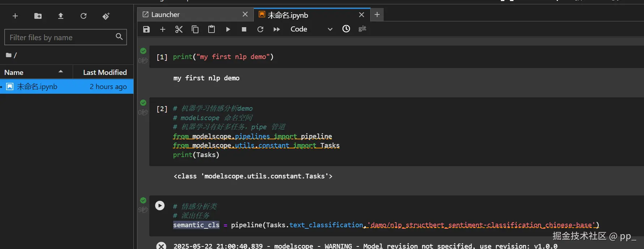Click the git toolbar button
The width and height of the screenshot is (644, 249).
[362, 29]
